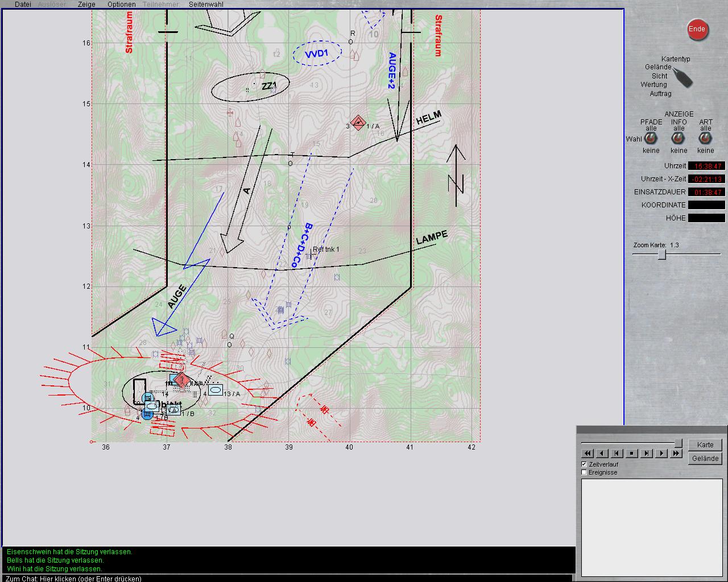The image size is (728, 582).
Task: Flip the ART display switch
Action: click(706, 139)
